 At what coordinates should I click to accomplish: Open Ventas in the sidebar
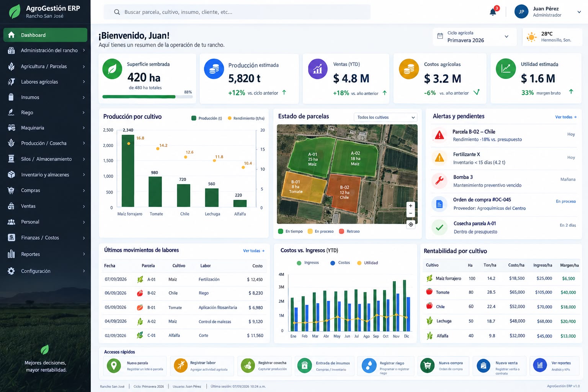tap(45, 206)
